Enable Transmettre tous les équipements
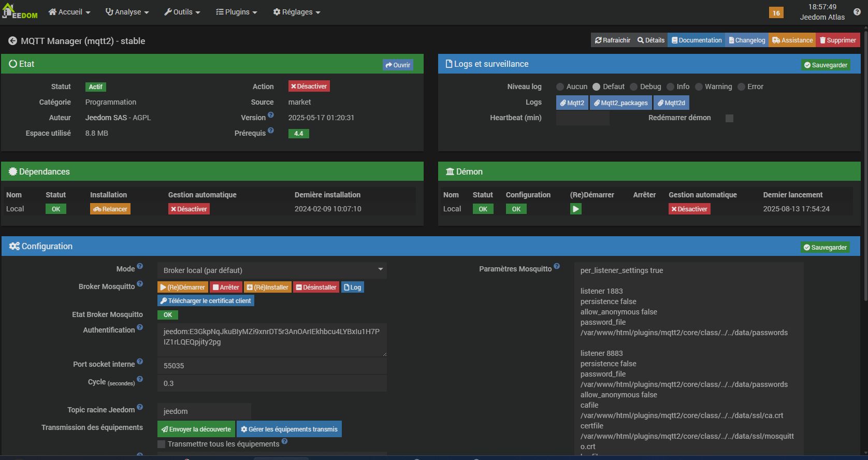This screenshot has width=868, height=460. [162, 444]
